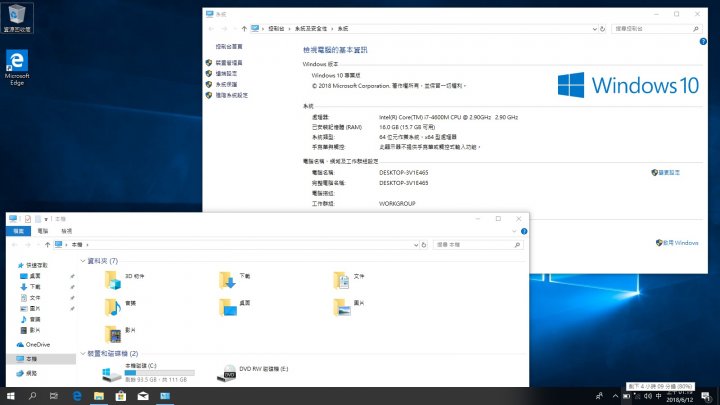The height and width of the screenshot is (405, 720).
Task: Click 控制台 in System window breadcrumb
Action: pos(276,28)
